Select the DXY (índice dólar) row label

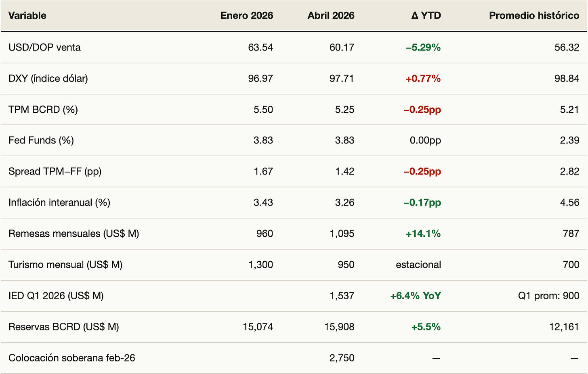[48, 78]
